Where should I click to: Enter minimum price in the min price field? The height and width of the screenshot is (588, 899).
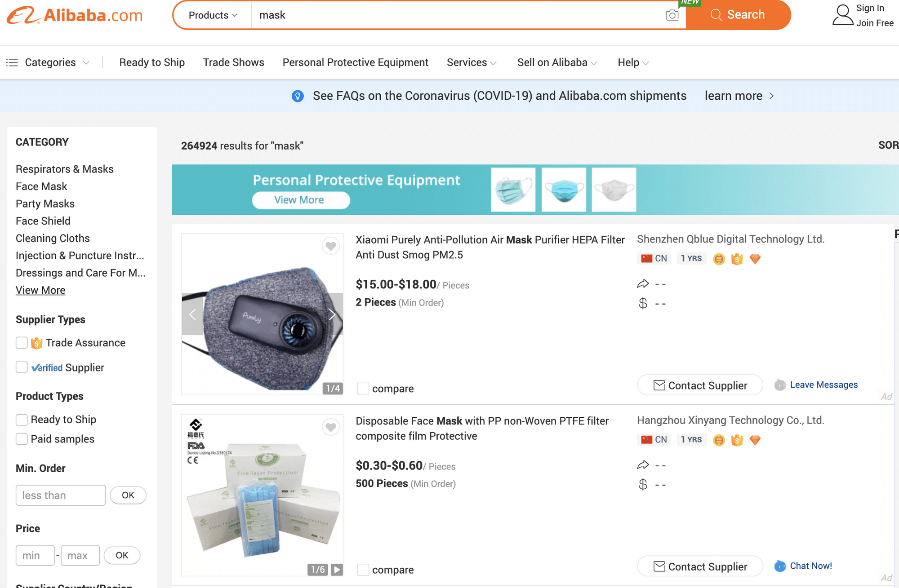coord(35,555)
